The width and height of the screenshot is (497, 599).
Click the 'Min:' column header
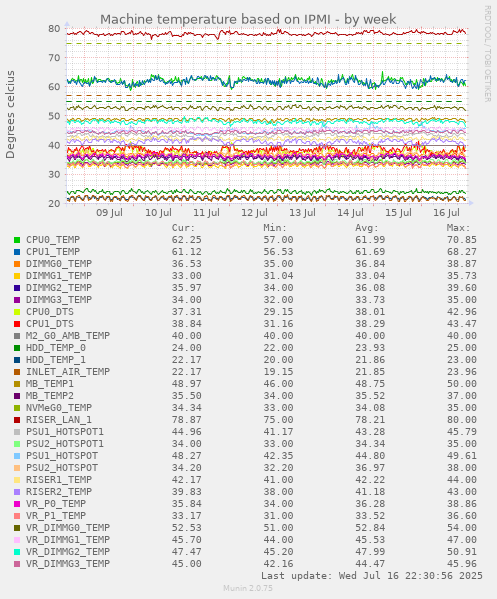tap(275, 228)
